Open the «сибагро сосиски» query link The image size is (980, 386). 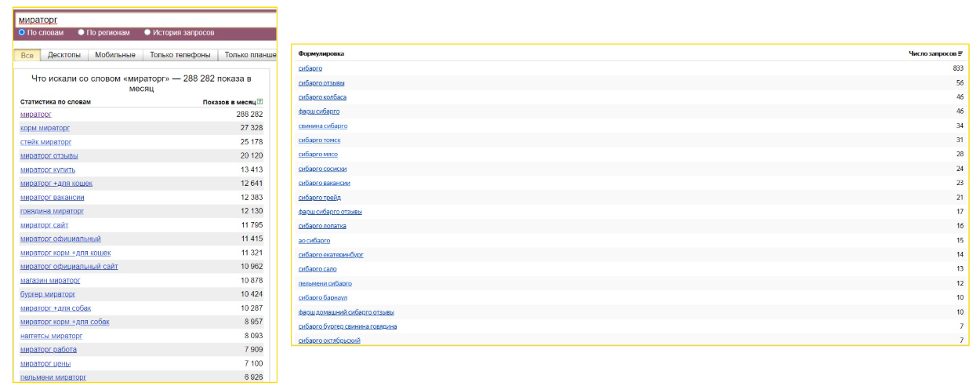pos(323,169)
